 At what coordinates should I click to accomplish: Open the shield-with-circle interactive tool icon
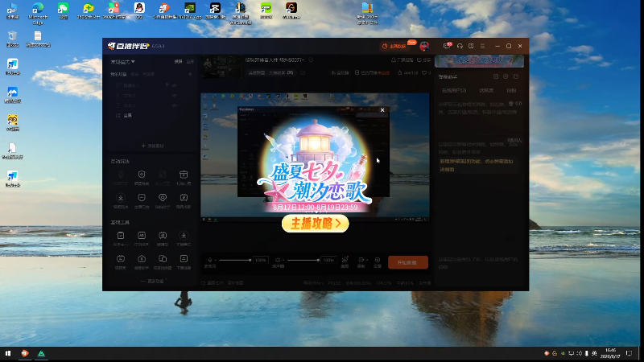(142, 175)
